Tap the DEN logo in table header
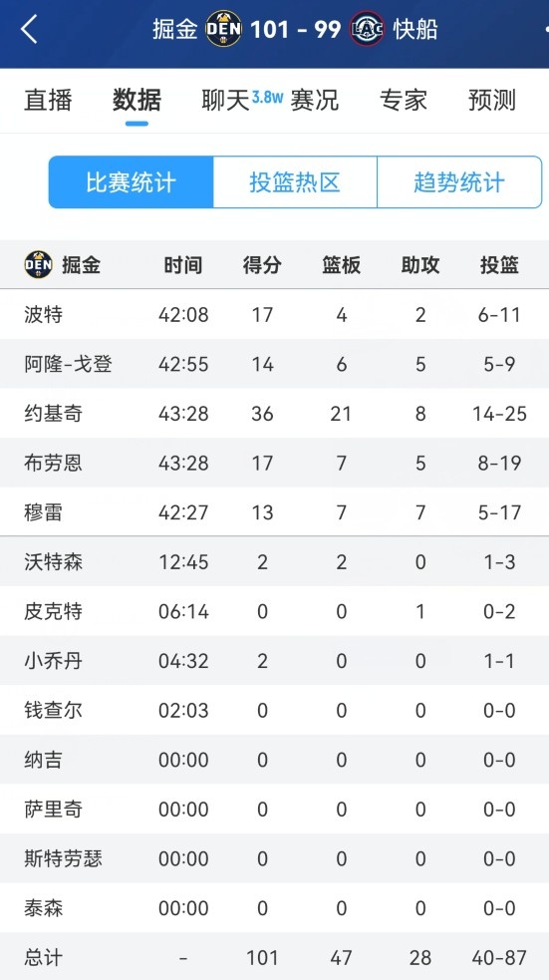The image size is (549, 980). tap(38, 265)
